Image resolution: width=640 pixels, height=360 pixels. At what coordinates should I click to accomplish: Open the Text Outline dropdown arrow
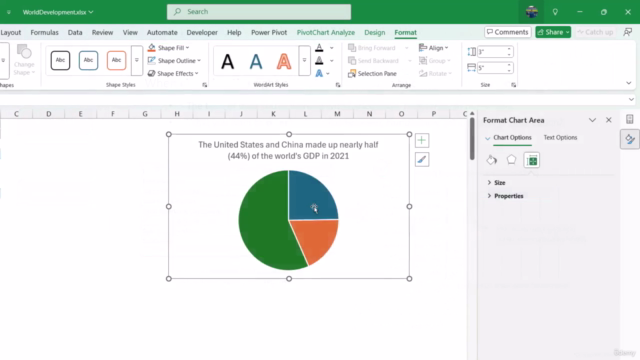[x=331, y=61]
